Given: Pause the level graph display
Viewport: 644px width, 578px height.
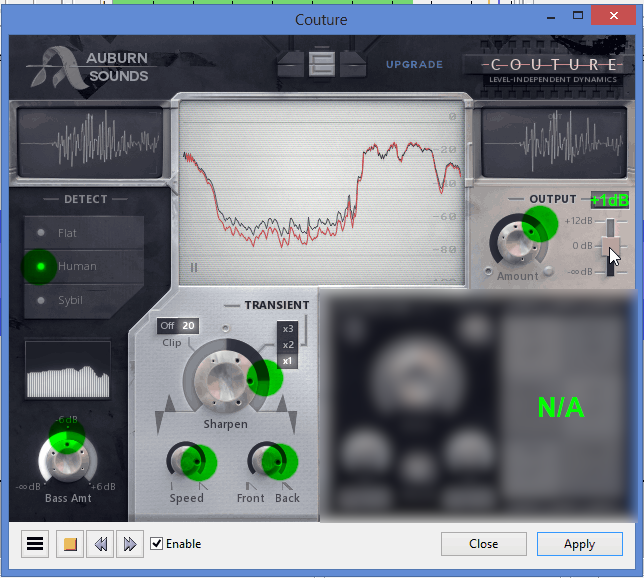Looking at the screenshot, I should (194, 267).
